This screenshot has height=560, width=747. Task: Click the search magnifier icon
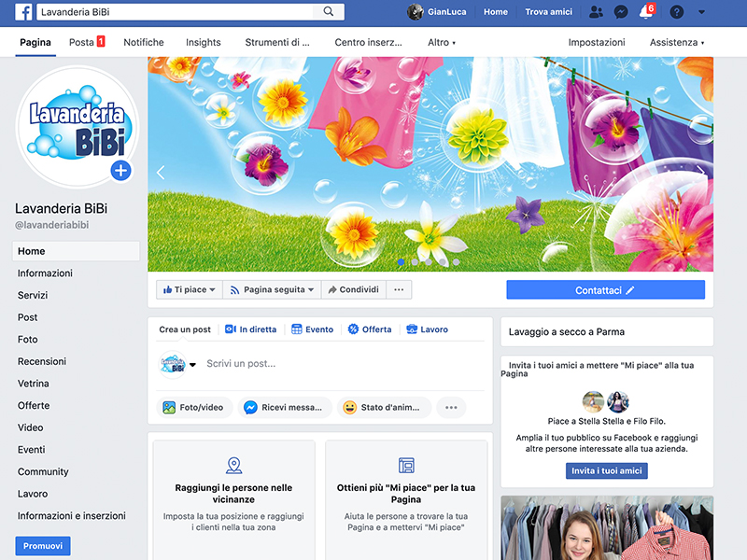coord(329,11)
